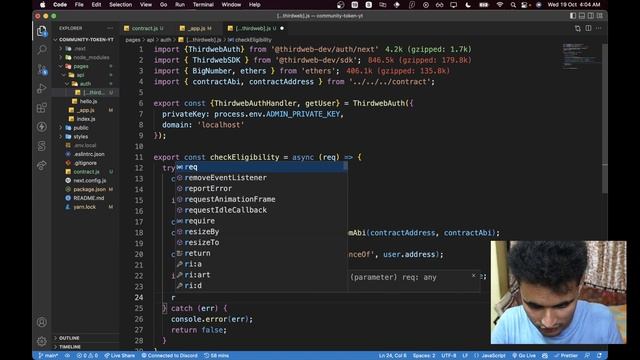Open editor more actions ellipsis menu
The height and width of the screenshot is (360, 640).
tap(599, 28)
